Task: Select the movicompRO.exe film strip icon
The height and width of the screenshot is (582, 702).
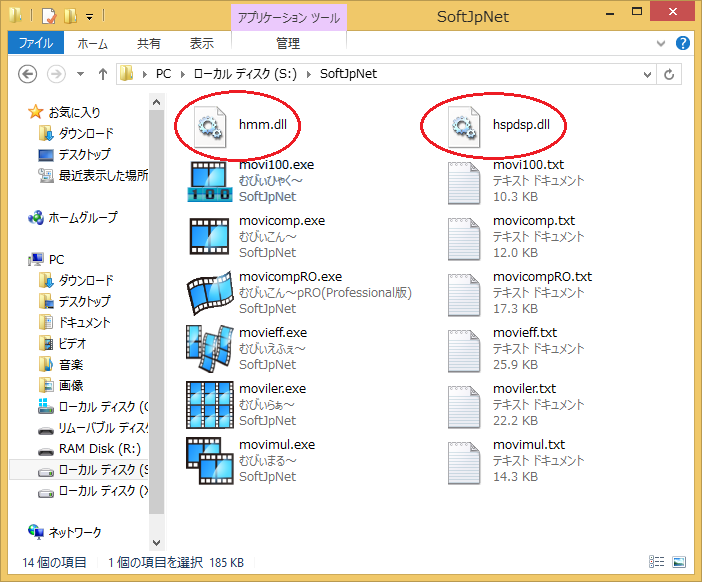Action: tap(210, 293)
